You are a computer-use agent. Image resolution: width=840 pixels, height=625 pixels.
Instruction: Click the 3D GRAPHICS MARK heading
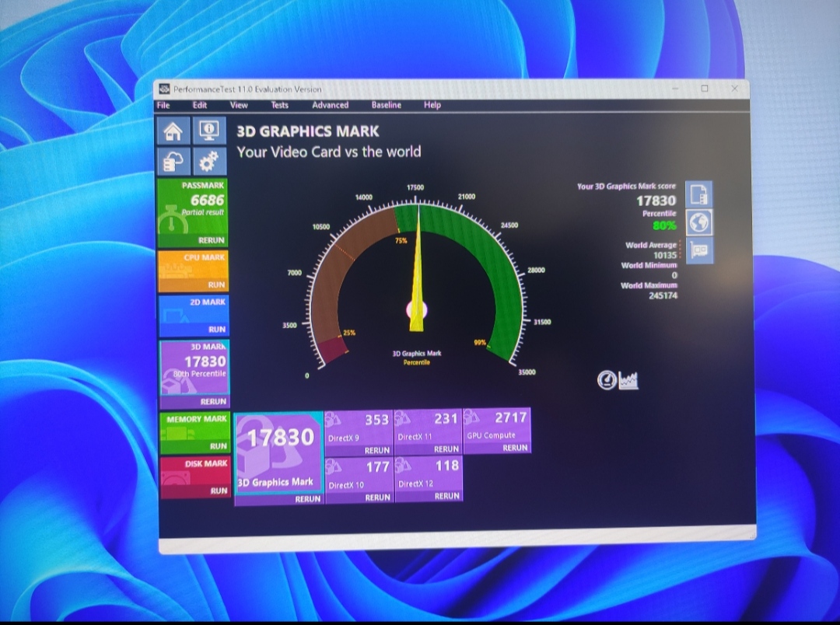pos(308,131)
